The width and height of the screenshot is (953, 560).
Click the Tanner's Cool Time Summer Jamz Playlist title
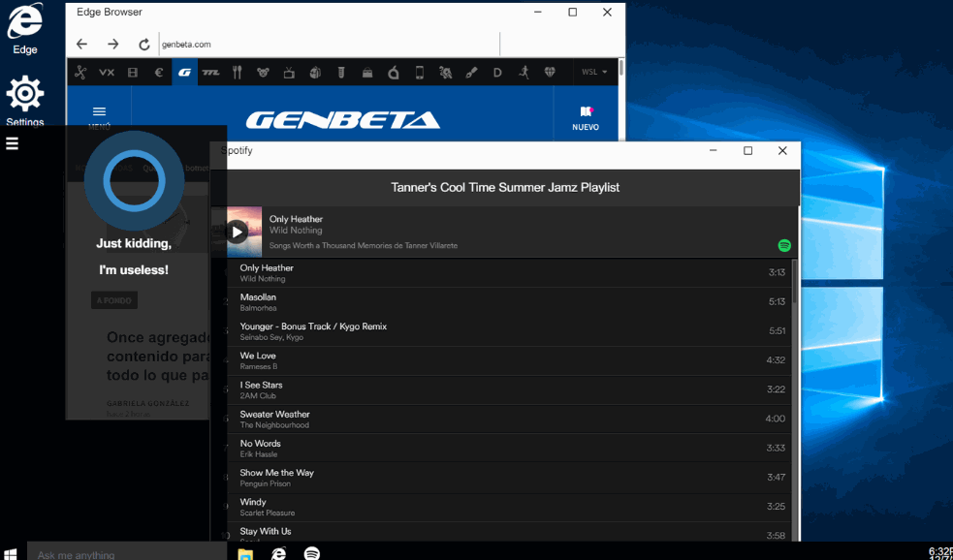(505, 188)
